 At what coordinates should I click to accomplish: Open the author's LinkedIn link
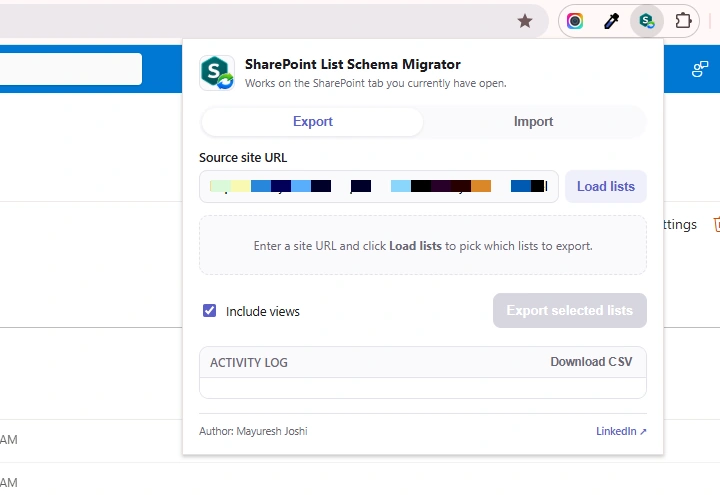(x=621, y=431)
